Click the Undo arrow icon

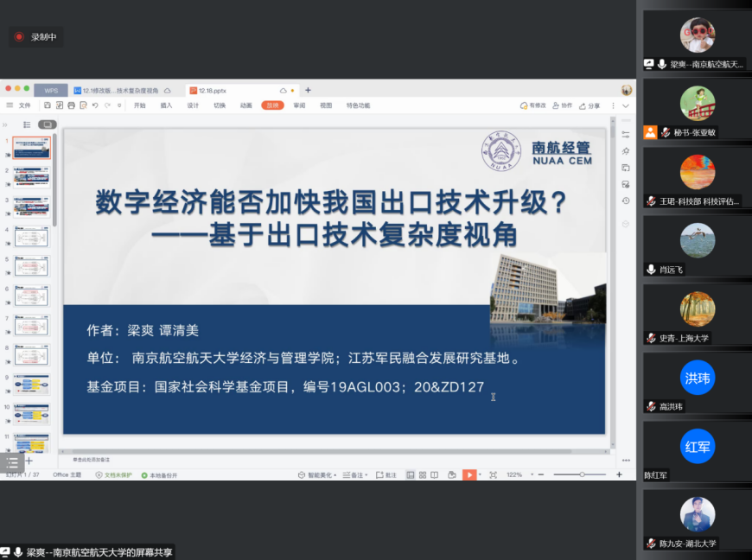click(95, 105)
